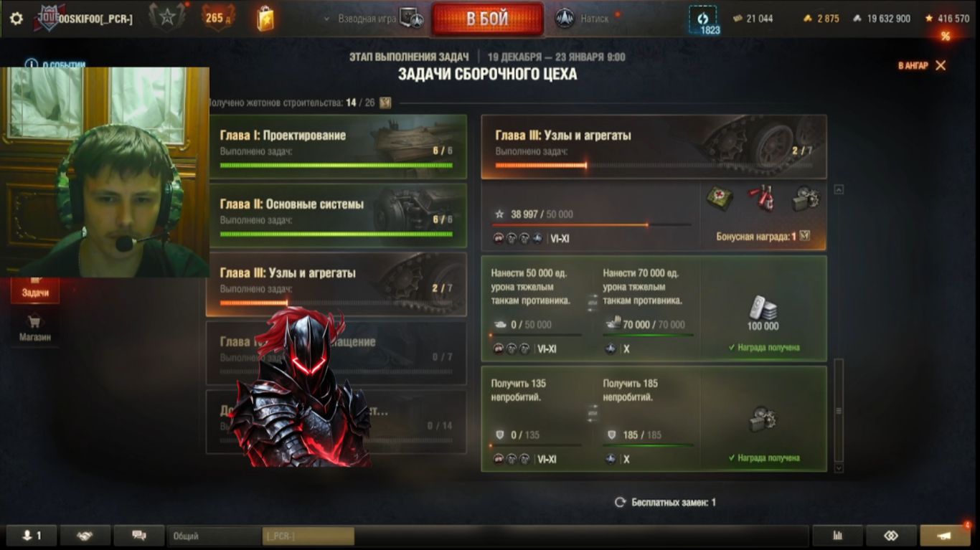This screenshot has width=980, height=550.
Task: Open the contacts handshake icon in bottom bar
Action: 85,536
